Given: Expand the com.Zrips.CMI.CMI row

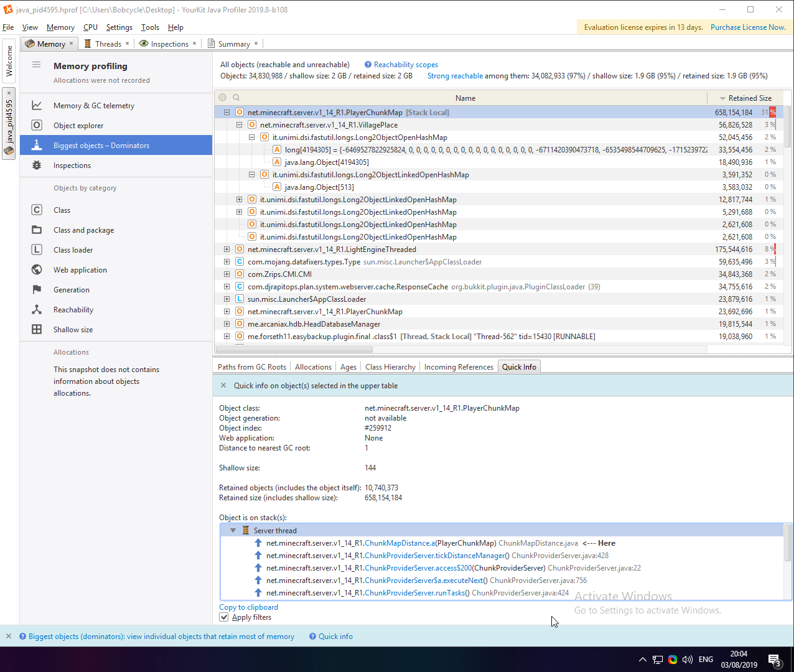Looking at the screenshot, I should [x=227, y=274].
